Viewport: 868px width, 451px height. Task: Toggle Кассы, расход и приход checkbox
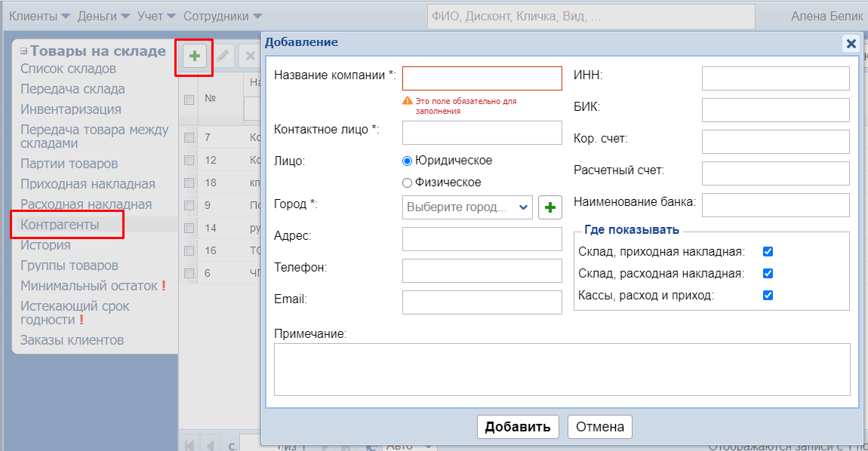click(768, 296)
